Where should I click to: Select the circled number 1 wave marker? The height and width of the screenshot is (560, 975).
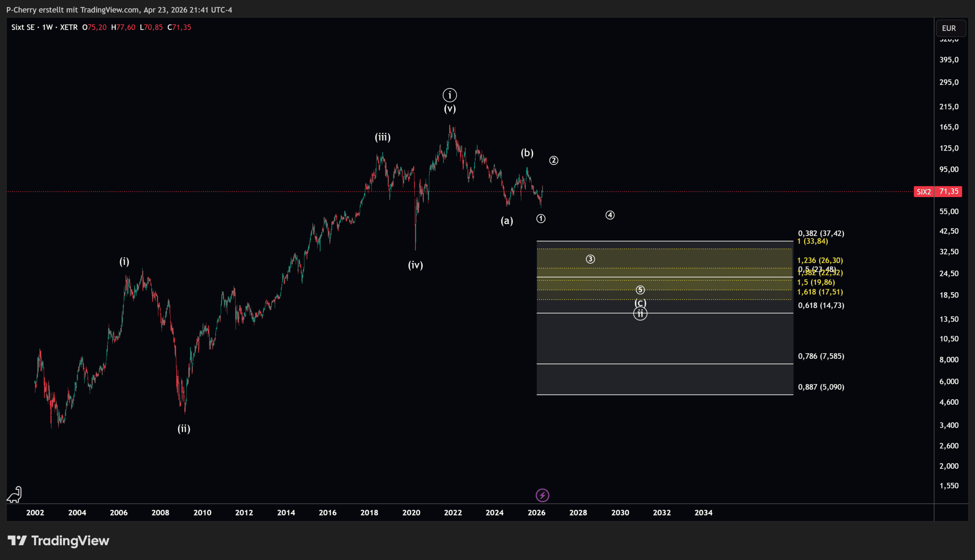pyautogui.click(x=541, y=219)
